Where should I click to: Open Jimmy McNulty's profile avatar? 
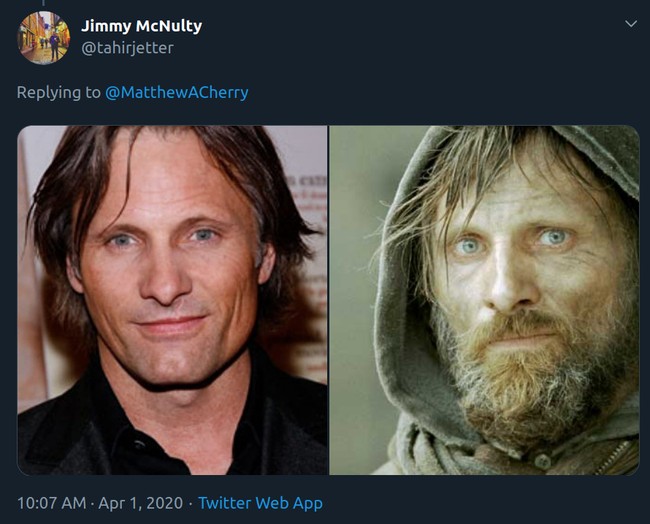(x=44, y=37)
